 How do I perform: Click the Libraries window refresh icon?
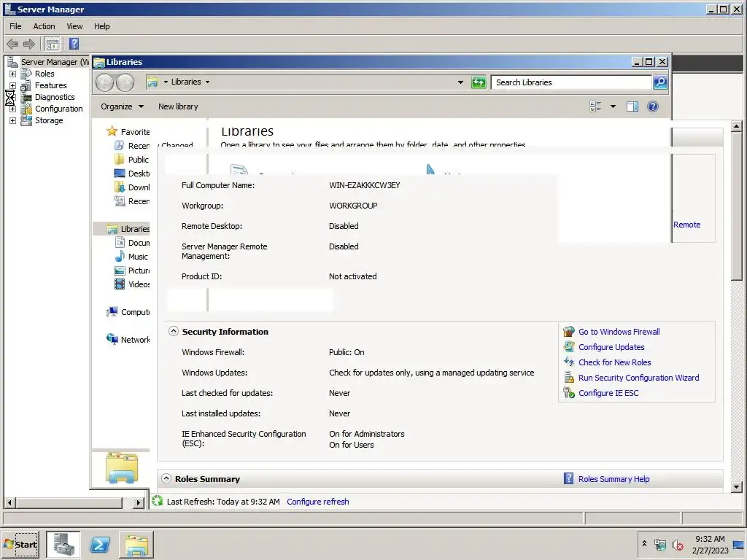point(479,82)
